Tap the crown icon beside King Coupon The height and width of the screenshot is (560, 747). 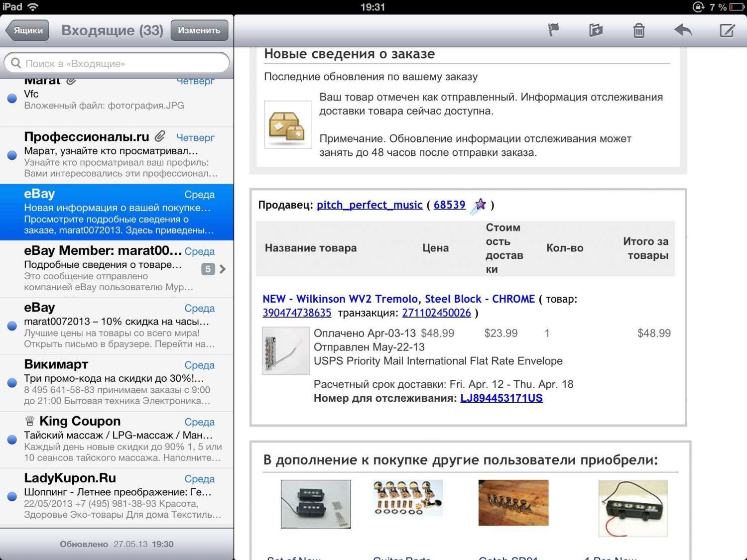[x=30, y=421]
